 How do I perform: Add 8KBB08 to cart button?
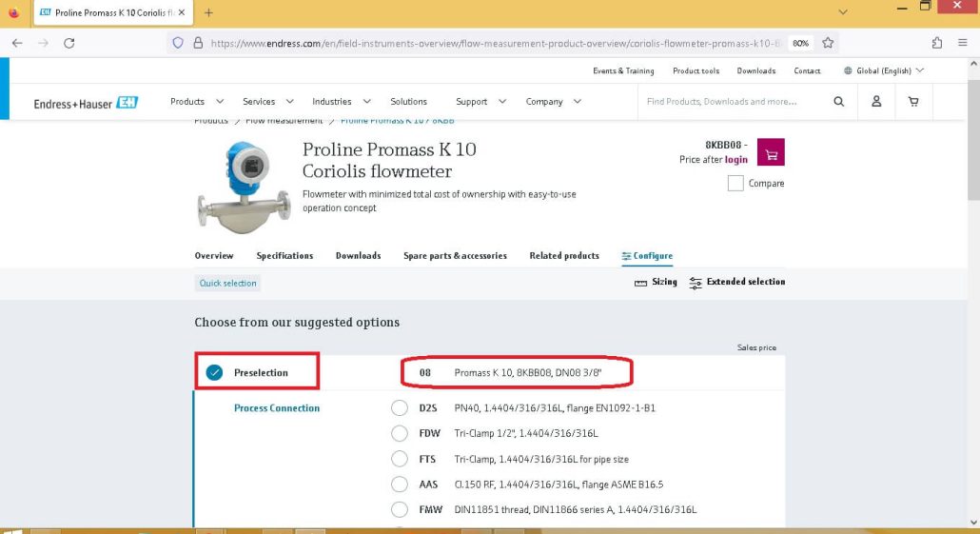pyautogui.click(x=771, y=152)
